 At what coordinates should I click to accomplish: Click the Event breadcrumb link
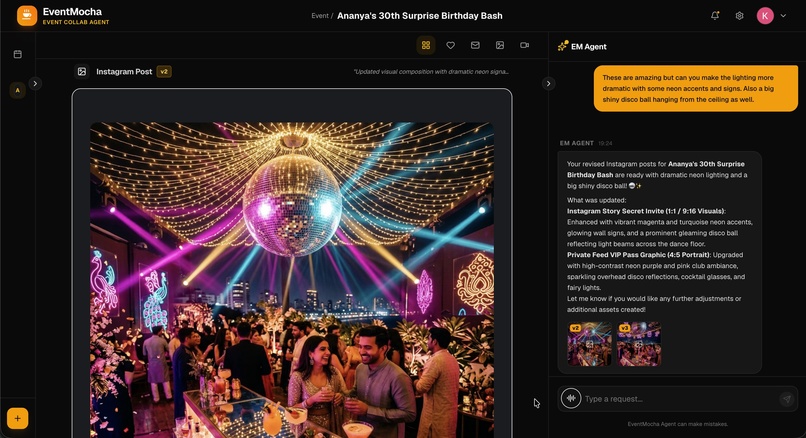point(320,16)
